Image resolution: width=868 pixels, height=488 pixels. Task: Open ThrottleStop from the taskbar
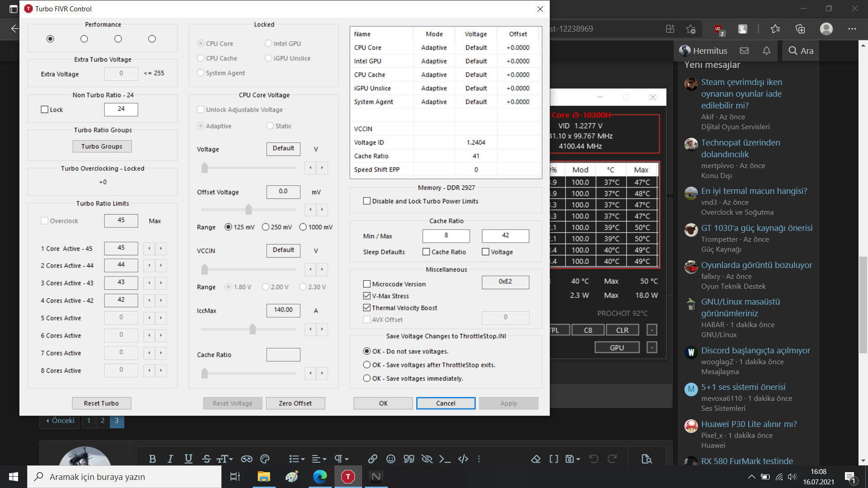(x=348, y=477)
